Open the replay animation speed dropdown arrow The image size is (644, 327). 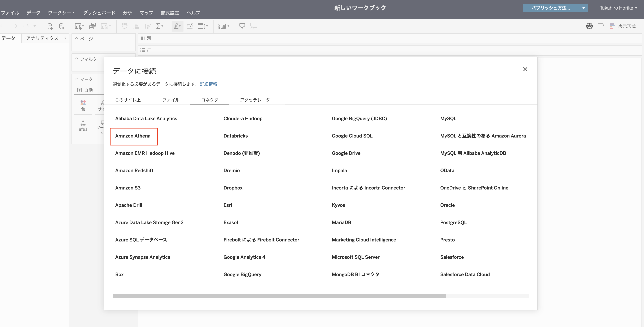click(x=35, y=26)
